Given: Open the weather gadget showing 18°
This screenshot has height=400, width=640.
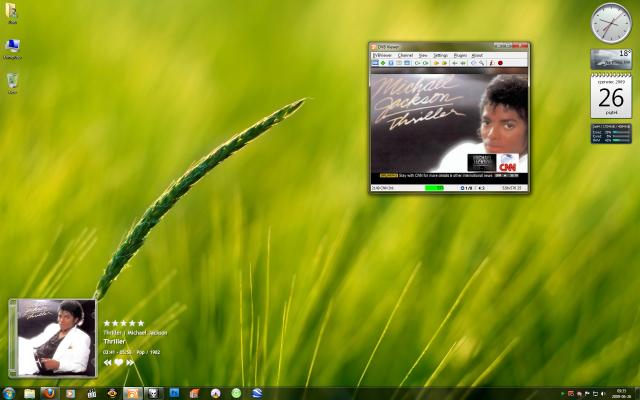Looking at the screenshot, I should tap(611, 59).
